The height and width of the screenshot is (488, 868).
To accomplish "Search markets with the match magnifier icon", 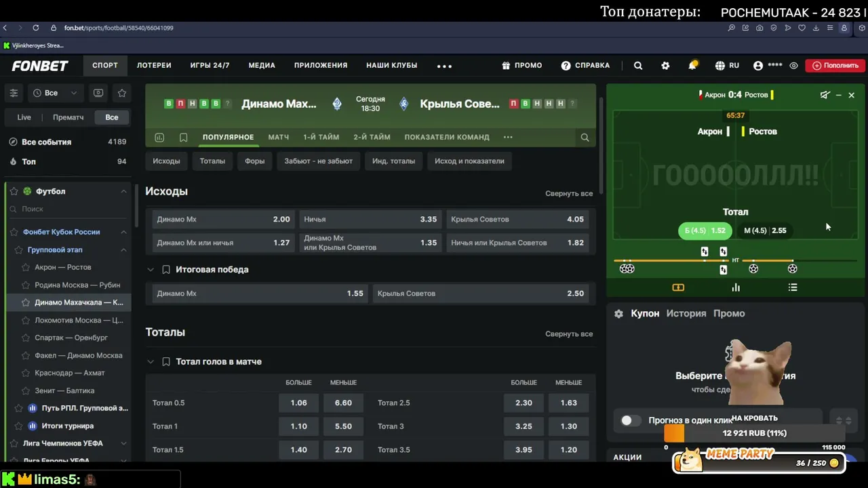I will [585, 137].
